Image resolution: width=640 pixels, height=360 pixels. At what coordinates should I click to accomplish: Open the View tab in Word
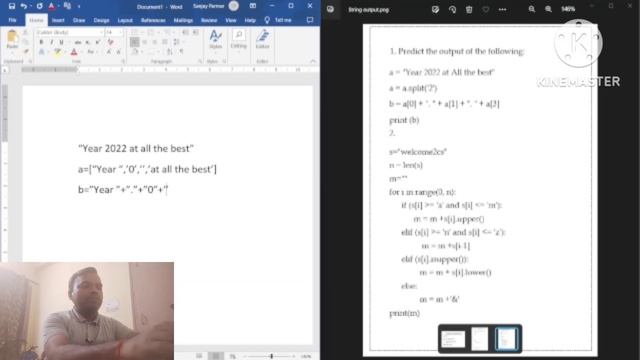click(231, 20)
